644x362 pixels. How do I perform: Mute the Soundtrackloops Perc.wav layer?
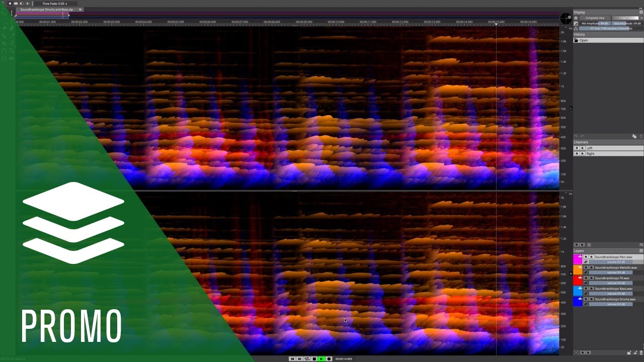pyautogui.click(x=586, y=257)
